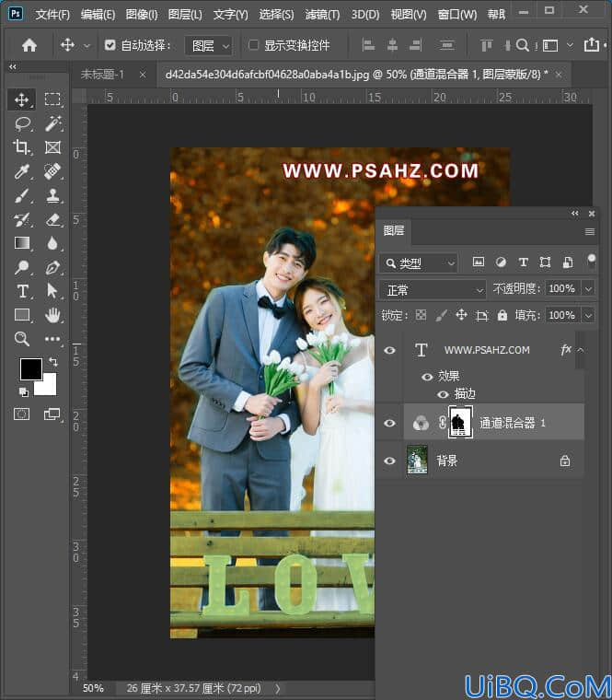The height and width of the screenshot is (700, 612).
Task: Select the Hand tool
Action: pos(52,315)
